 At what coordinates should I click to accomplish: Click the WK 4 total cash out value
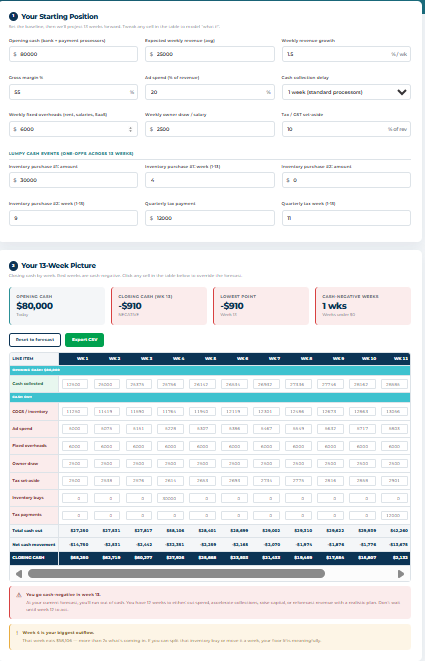pyautogui.click(x=175, y=531)
